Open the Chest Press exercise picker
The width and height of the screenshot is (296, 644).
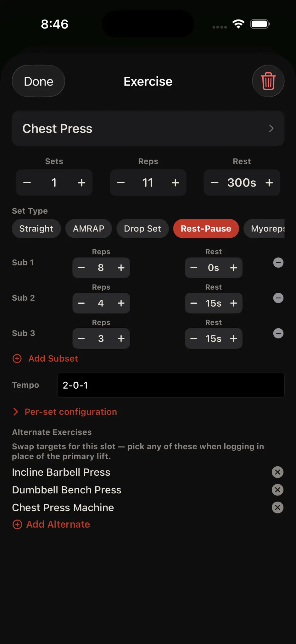pos(148,128)
